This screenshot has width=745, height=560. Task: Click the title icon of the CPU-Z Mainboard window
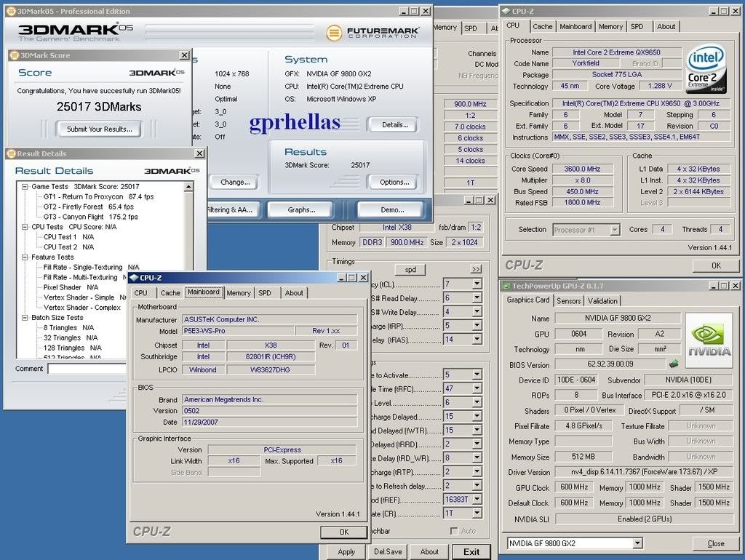134,277
